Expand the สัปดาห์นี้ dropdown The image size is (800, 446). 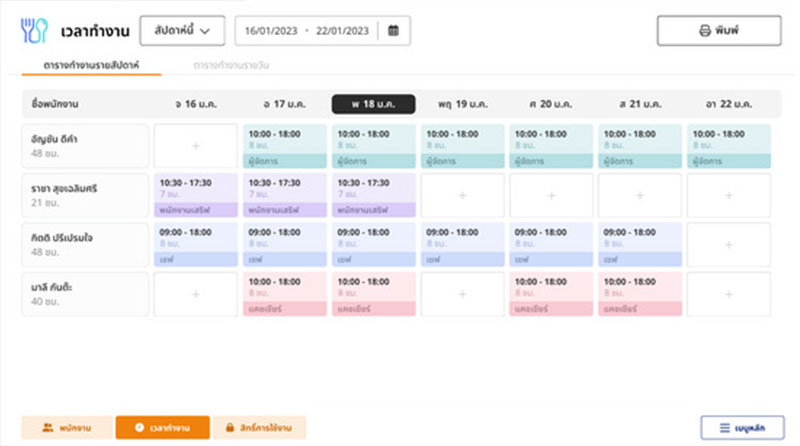click(182, 30)
